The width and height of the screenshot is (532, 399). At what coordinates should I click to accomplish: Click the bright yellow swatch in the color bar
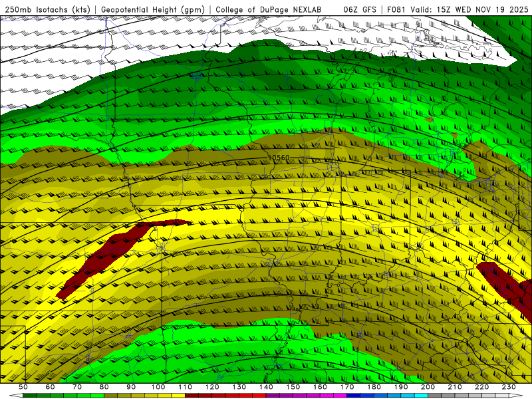[178, 396]
